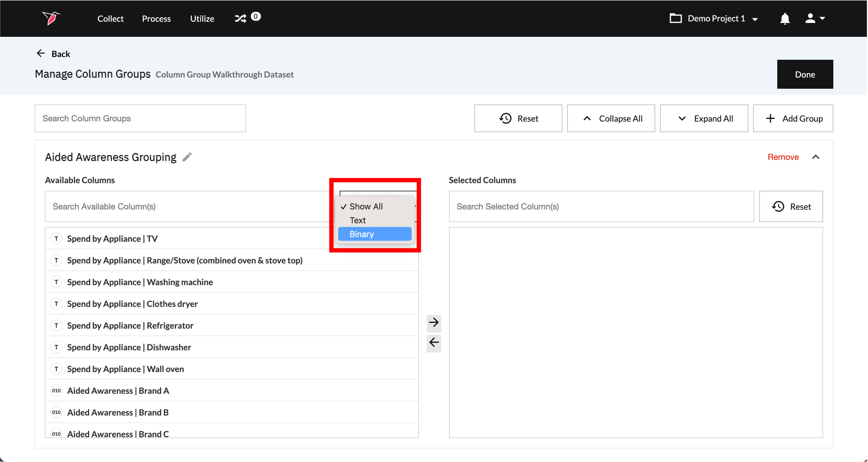The width and height of the screenshot is (868, 462).
Task: Click the Expand All button
Action: coord(704,119)
